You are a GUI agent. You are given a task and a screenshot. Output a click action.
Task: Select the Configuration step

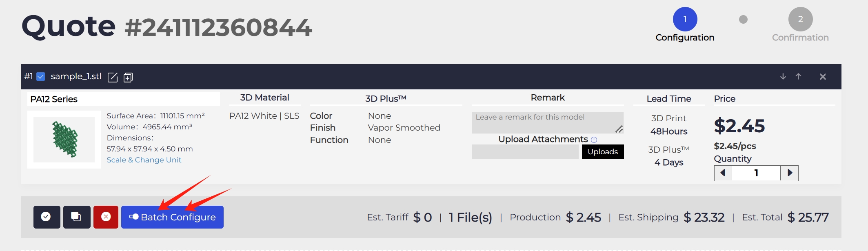tap(685, 19)
